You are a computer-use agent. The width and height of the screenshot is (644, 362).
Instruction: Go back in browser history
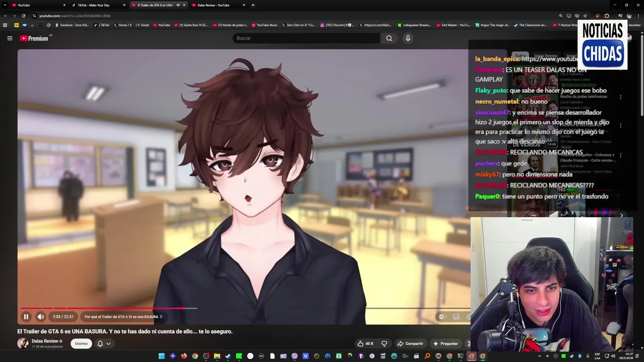(6, 16)
